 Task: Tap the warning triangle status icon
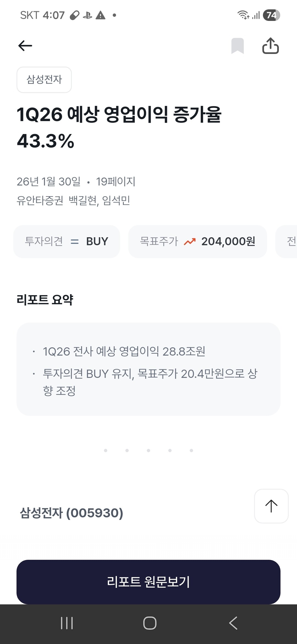coord(100,15)
